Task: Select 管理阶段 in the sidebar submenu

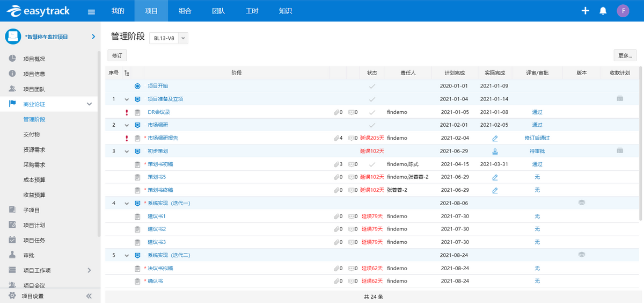Action: 34,119
